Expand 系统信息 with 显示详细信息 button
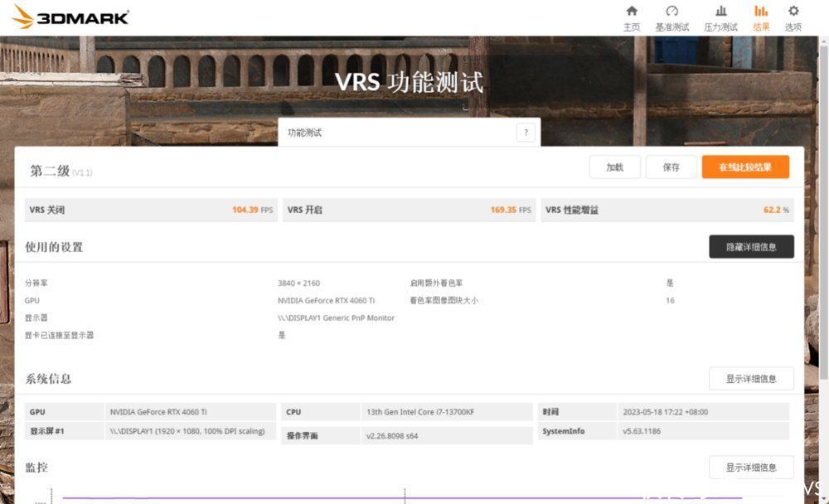This screenshot has width=829, height=504. click(x=751, y=379)
